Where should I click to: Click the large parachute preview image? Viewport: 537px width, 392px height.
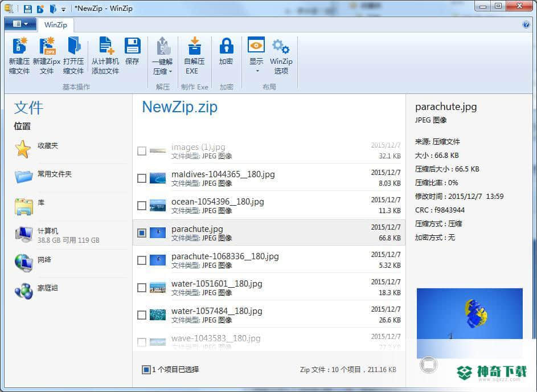click(x=470, y=323)
